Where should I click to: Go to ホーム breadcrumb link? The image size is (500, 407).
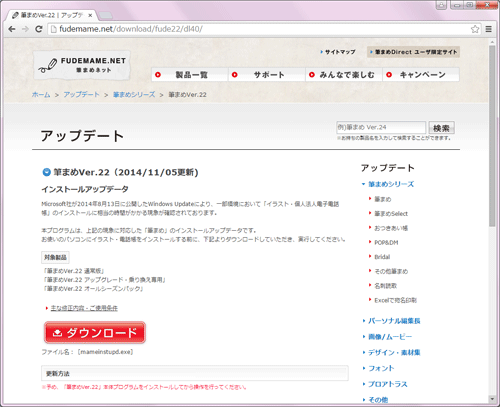point(41,95)
